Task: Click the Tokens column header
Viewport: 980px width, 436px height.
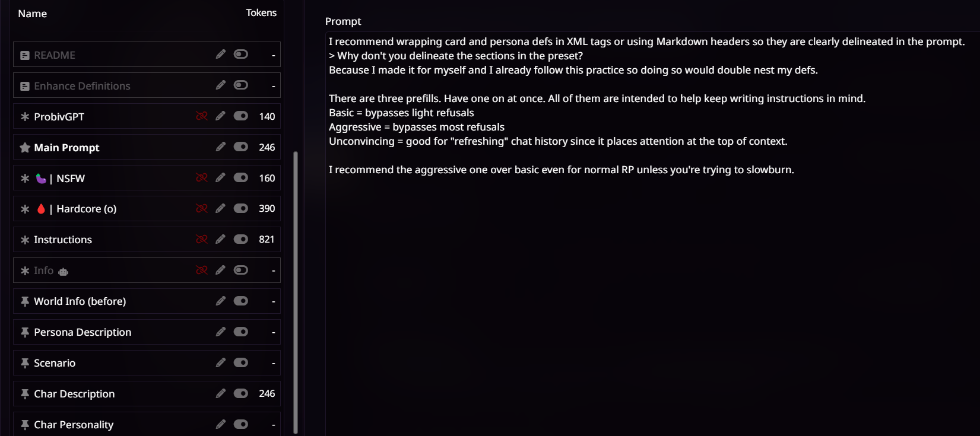Action: pyautogui.click(x=261, y=12)
